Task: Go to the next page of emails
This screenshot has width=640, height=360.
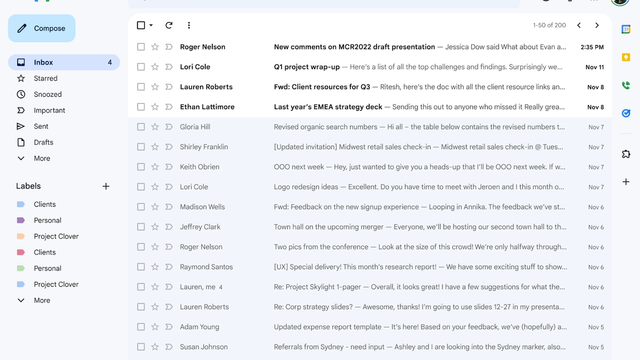Action: tap(597, 25)
